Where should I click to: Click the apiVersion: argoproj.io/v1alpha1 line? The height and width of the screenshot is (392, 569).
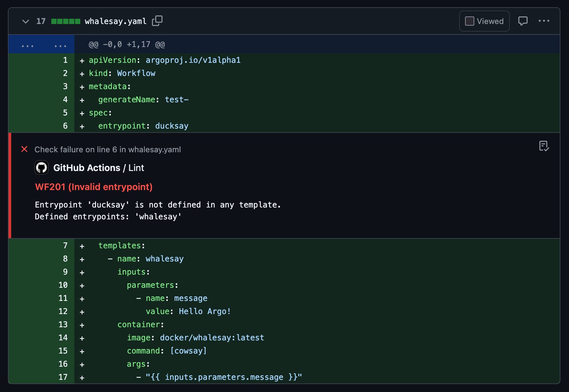tap(317, 60)
